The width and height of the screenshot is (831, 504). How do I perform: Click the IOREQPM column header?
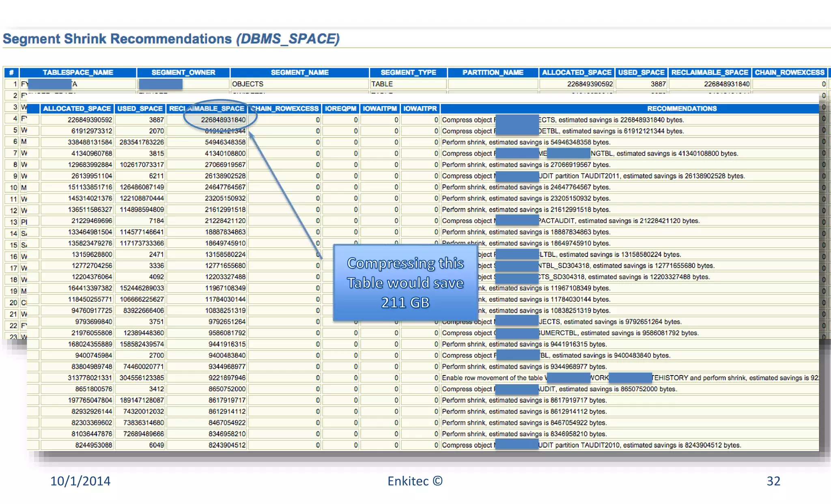point(340,109)
